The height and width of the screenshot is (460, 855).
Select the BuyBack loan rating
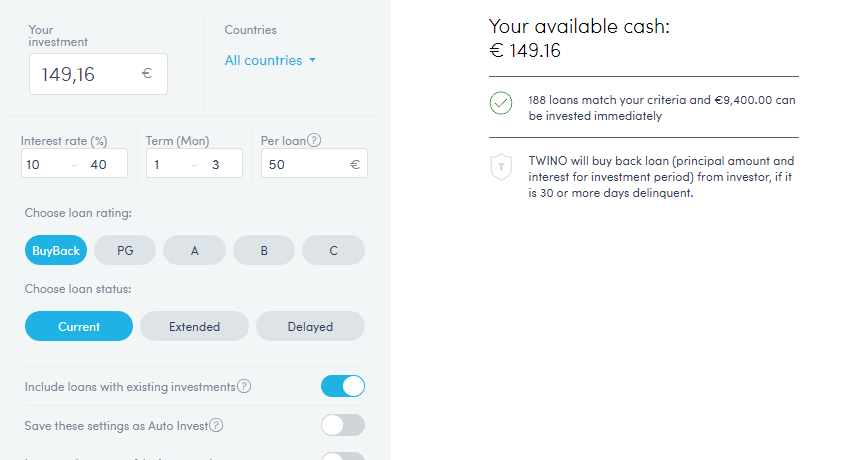(x=56, y=251)
